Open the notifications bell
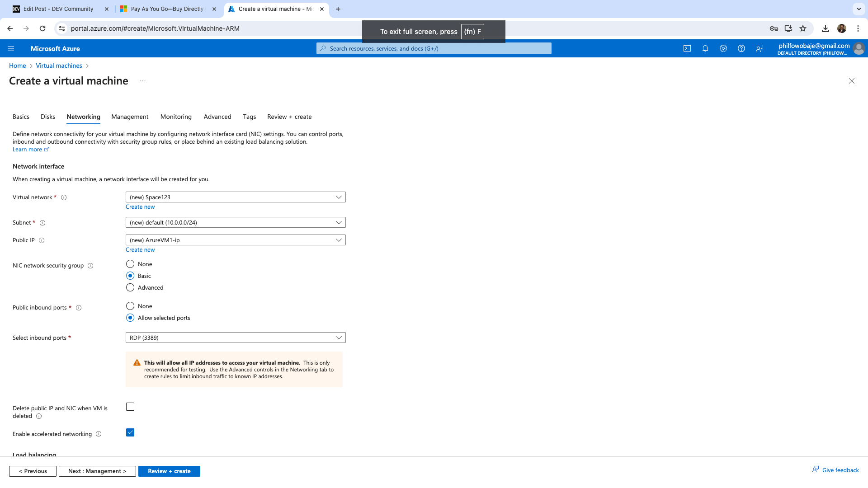 tap(705, 49)
